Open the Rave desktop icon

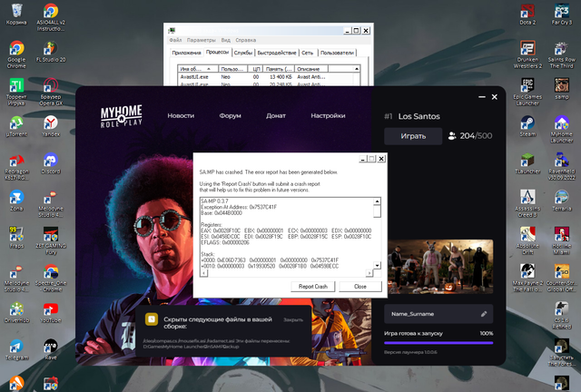[x=51, y=349]
